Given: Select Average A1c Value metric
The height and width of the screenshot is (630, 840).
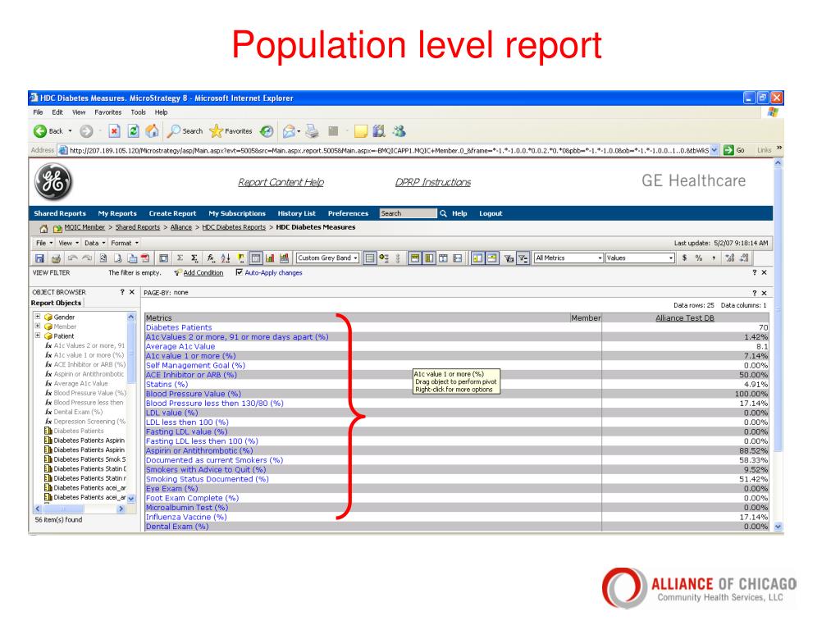Looking at the screenshot, I should click(x=180, y=347).
